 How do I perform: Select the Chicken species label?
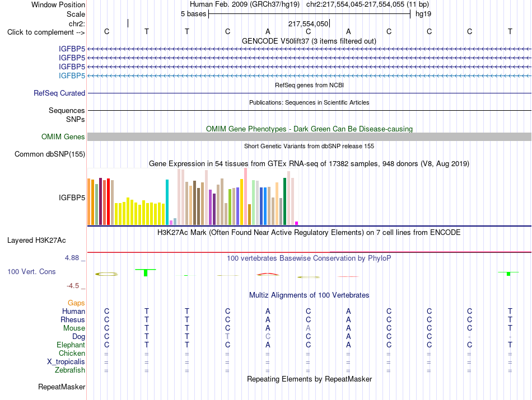[x=72, y=353]
